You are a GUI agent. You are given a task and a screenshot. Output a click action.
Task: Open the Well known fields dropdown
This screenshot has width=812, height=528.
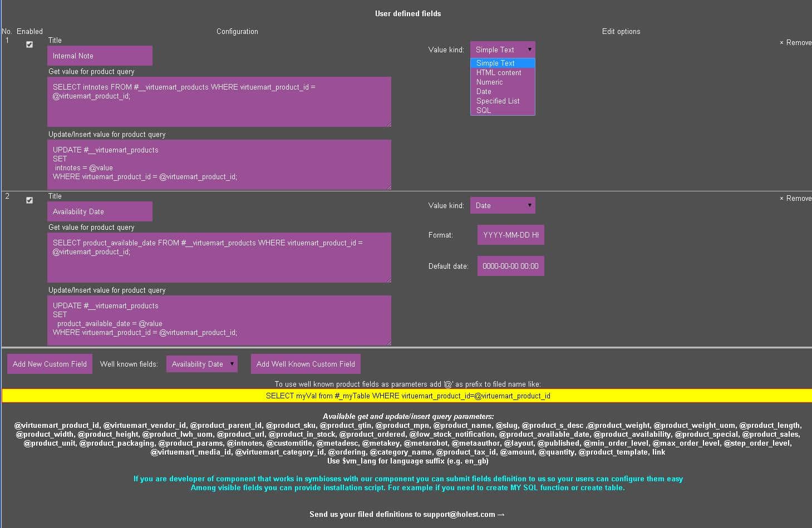[x=201, y=363]
